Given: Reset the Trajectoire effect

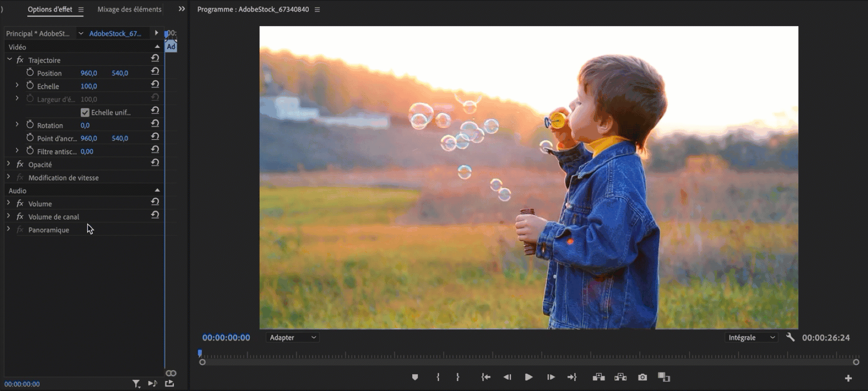Looking at the screenshot, I should click(x=155, y=58).
